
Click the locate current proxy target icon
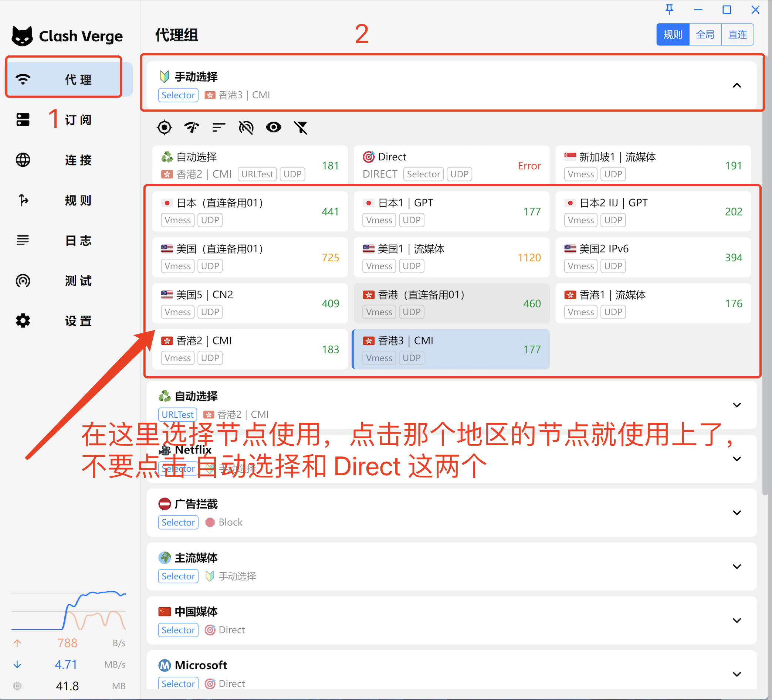coord(164,128)
